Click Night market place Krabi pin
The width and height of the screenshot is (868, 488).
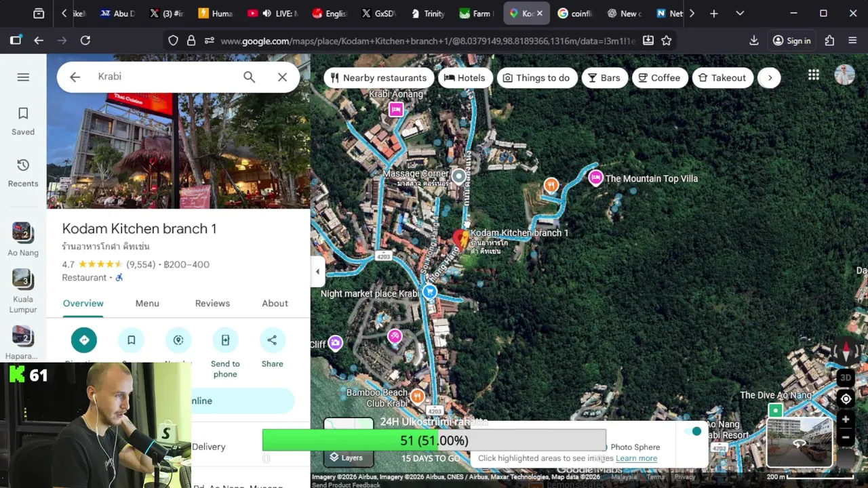[429, 292]
